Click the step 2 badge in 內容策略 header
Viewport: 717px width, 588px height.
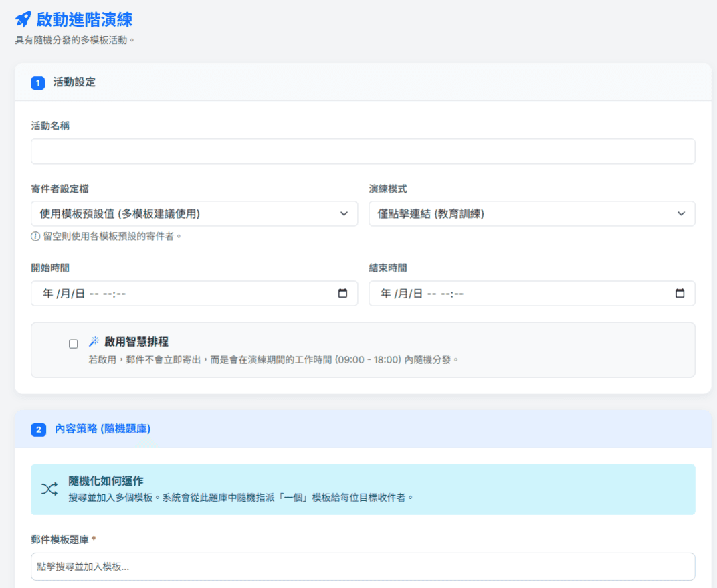[x=38, y=430]
